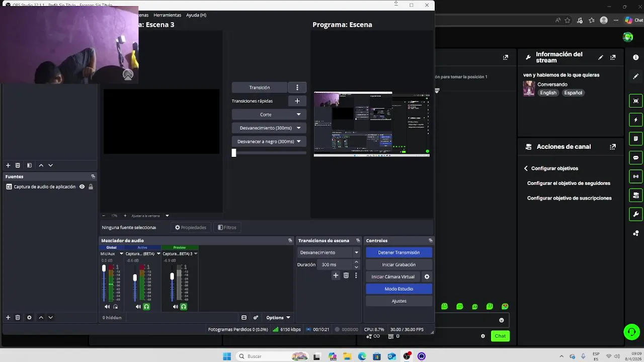Delete the selected source in Fuentes panel

18,317
